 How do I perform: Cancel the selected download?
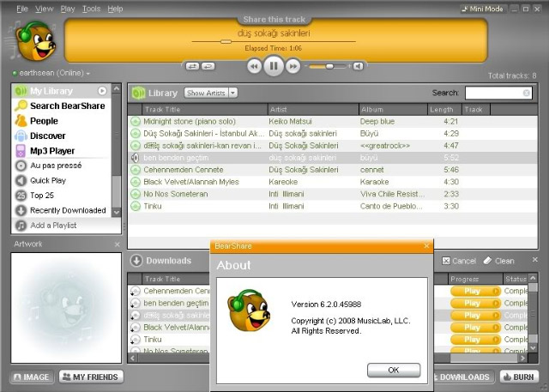coord(459,261)
